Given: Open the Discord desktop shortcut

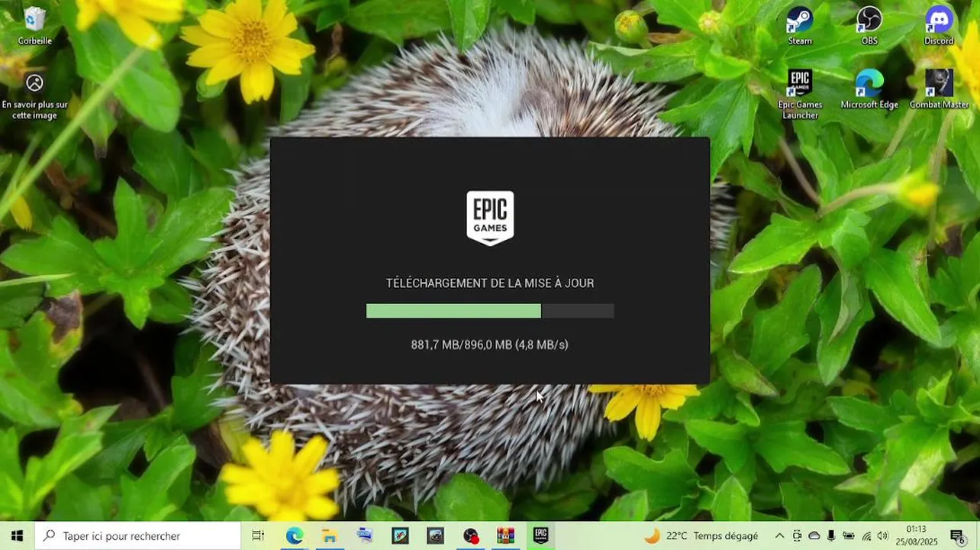Looking at the screenshot, I should point(939,25).
